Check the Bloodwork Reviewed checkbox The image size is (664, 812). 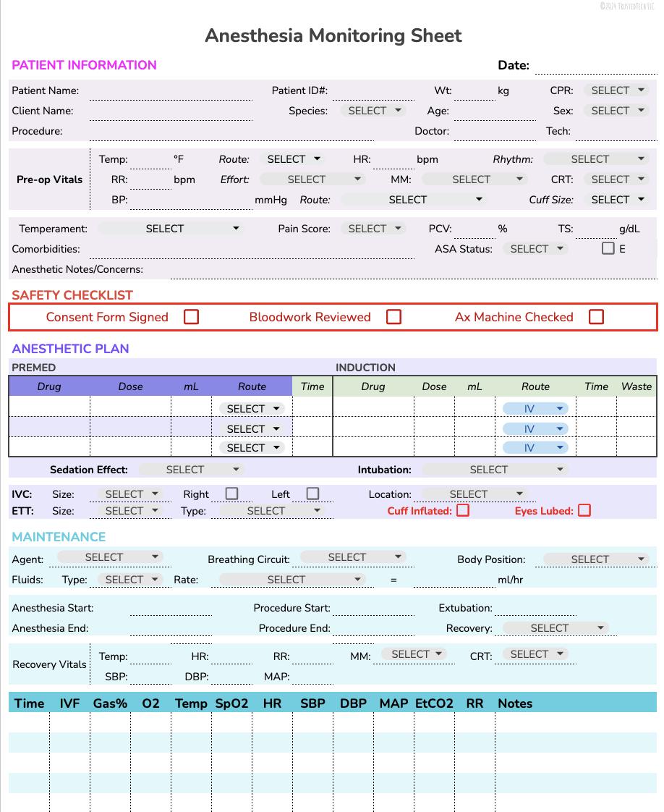click(x=393, y=317)
